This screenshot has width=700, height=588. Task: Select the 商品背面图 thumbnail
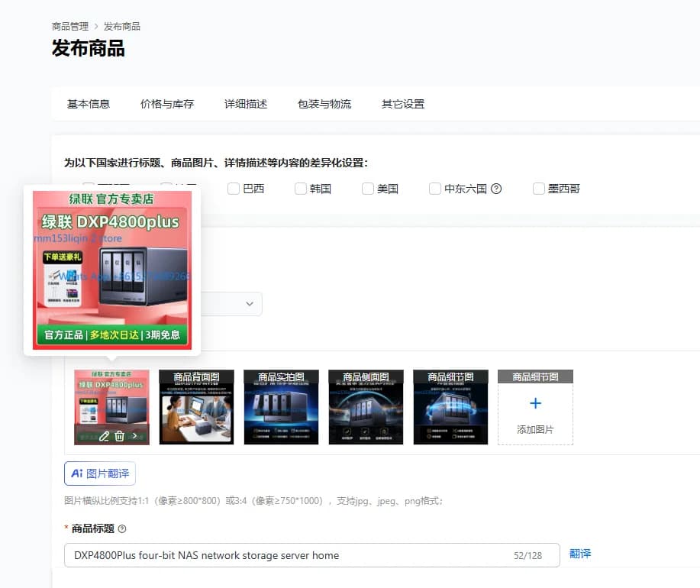click(x=196, y=407)
